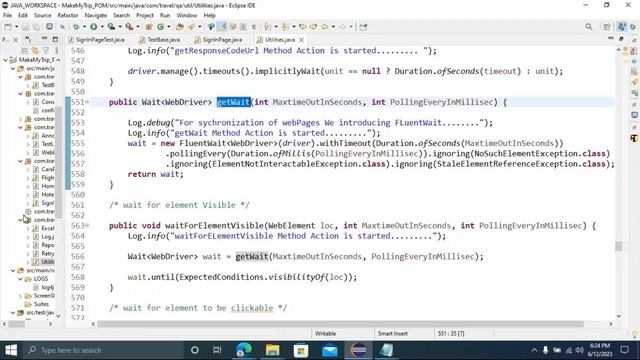This screenshot has height=360, width=640.
Task: Click the taskbar search box
Action: (102, 350)
